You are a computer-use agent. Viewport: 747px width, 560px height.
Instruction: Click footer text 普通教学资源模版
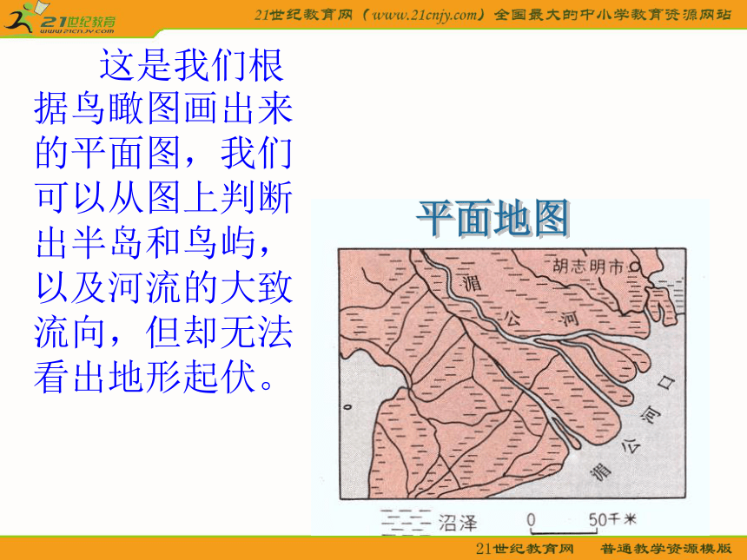click(x=665, y=549)
